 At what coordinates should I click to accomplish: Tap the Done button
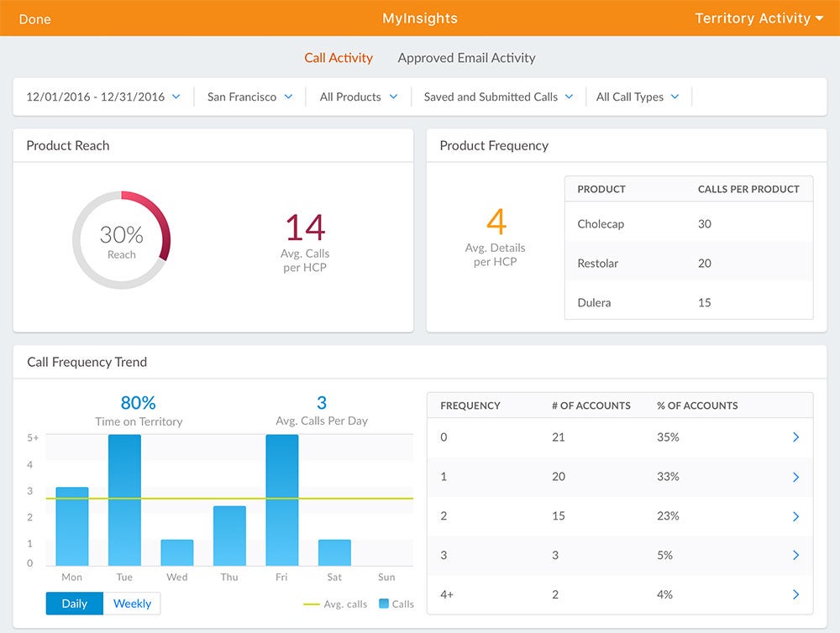[x=35, y=18]
